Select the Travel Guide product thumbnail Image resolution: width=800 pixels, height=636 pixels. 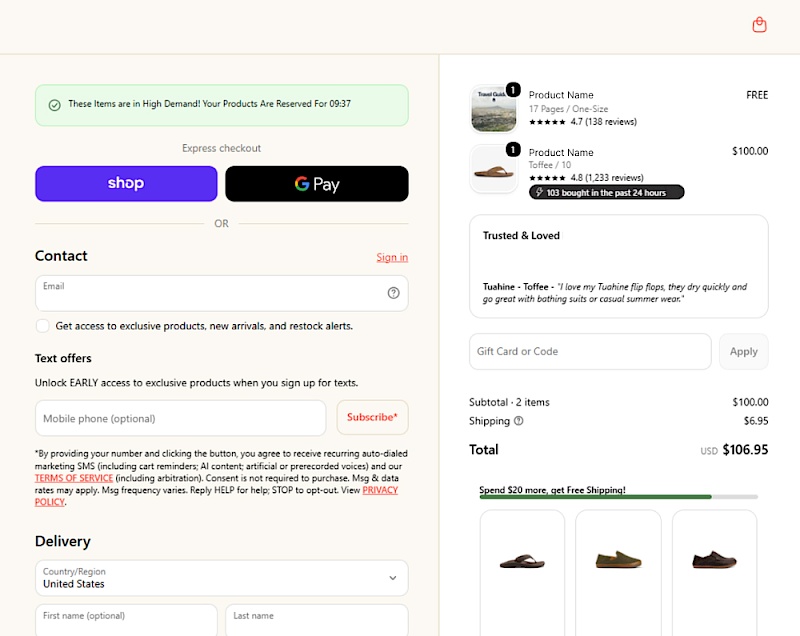[x=493, y=109]
